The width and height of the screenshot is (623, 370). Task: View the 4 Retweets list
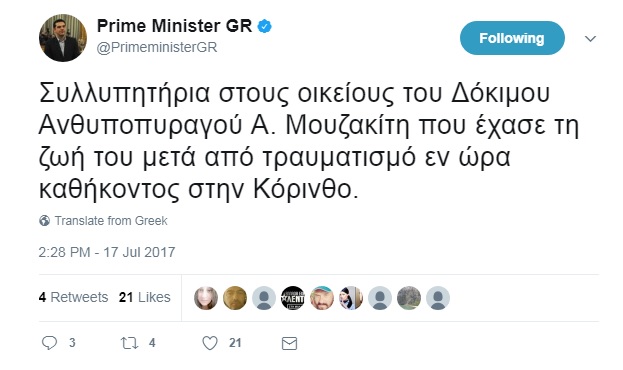[74, 297]
